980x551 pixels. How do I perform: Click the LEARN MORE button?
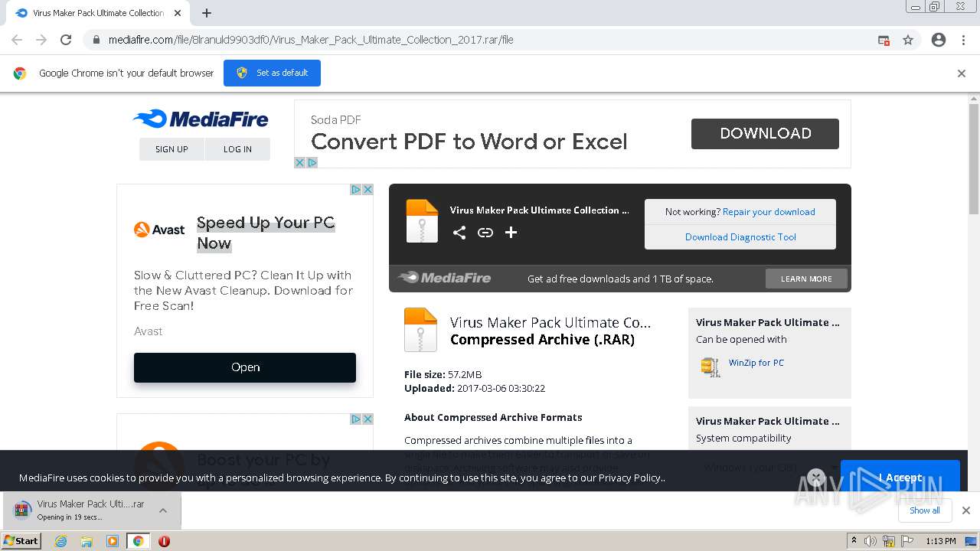coord(806,279)
